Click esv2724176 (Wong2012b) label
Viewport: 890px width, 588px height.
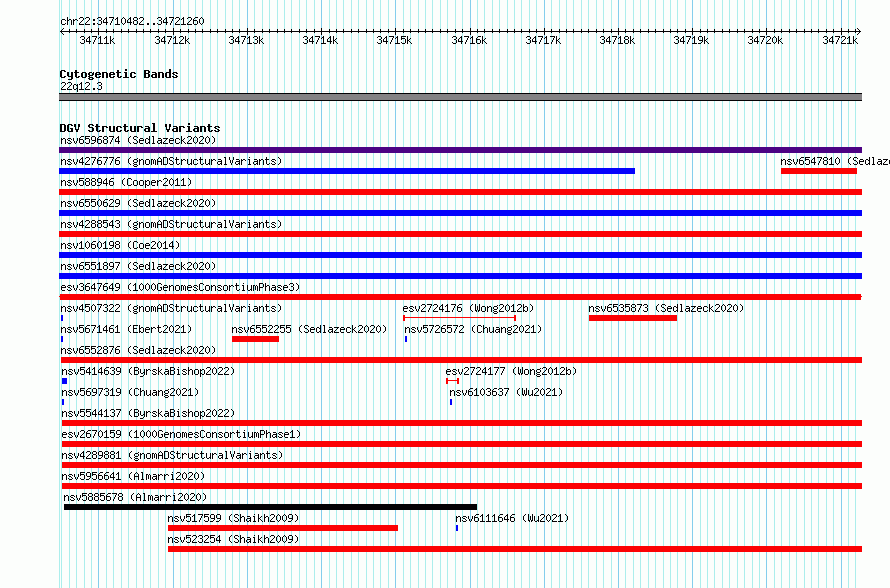pos(468,308)
